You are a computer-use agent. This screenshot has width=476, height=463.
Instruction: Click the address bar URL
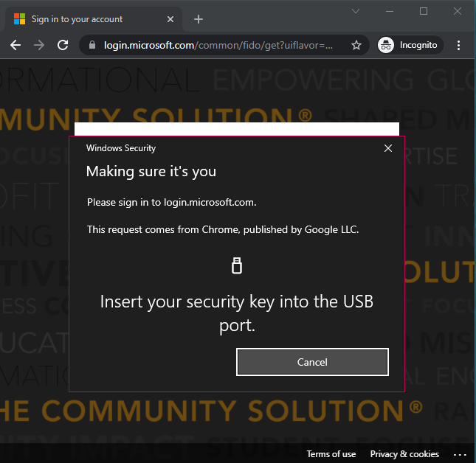click(x=218, y=45)
